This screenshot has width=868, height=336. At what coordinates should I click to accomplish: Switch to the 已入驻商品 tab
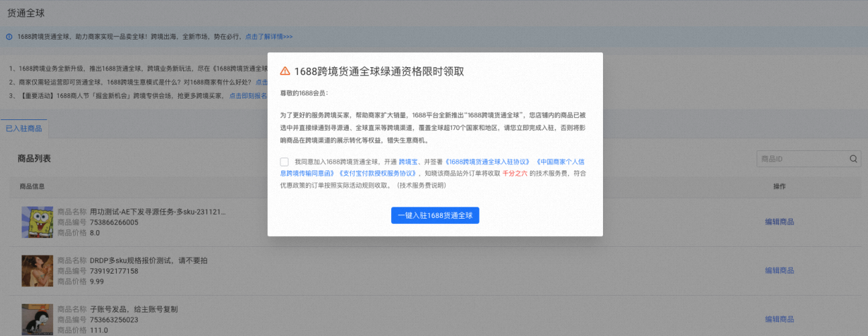pyautogui.click(x=24, y=128)
